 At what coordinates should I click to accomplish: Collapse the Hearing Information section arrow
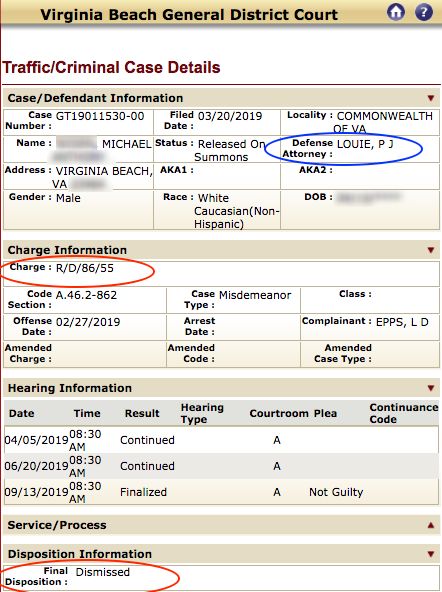(x=431, y=388)
